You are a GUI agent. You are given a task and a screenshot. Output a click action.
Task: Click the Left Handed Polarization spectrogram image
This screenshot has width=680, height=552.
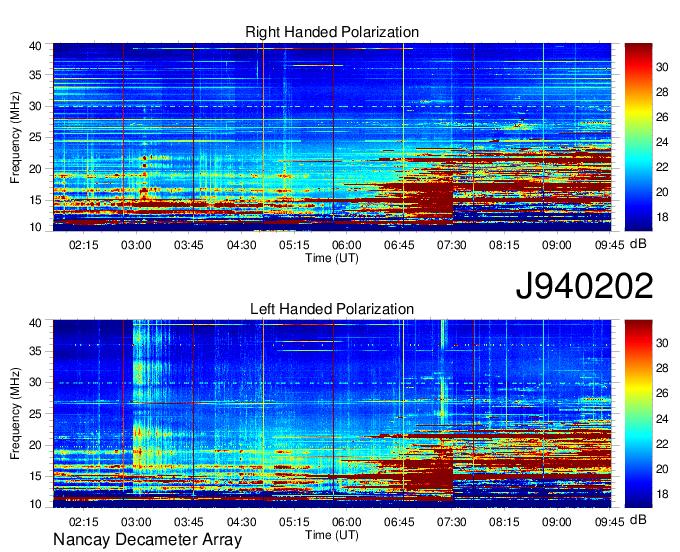332,414
